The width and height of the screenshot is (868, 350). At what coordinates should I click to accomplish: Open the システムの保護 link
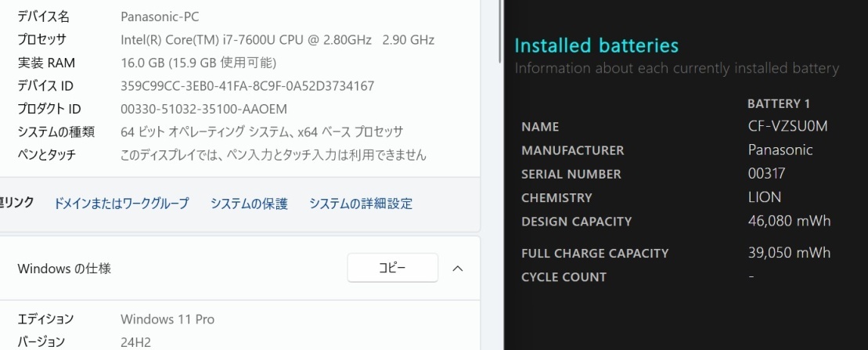tap(249, 204)
